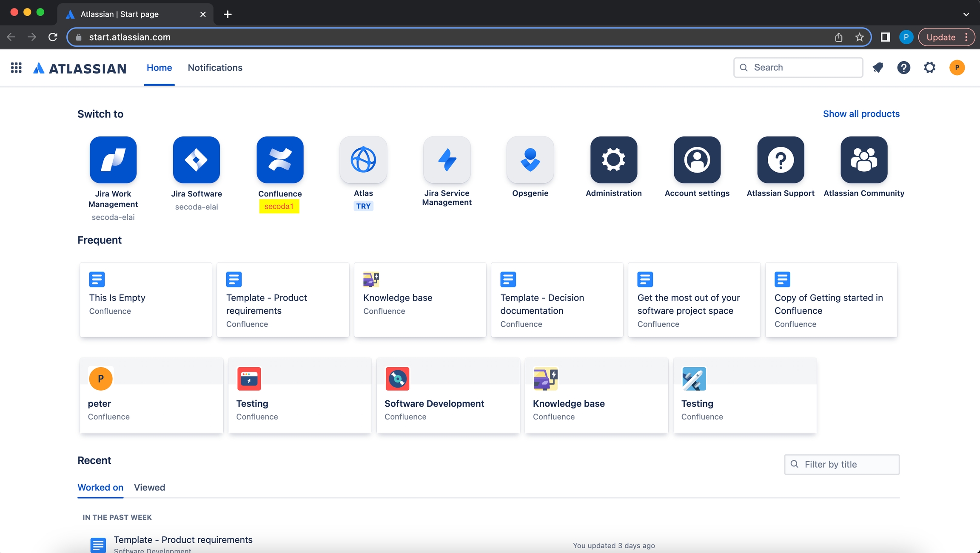Focus the Filter by title field
The height and width of the screenshot is (553, 980).
841,464
